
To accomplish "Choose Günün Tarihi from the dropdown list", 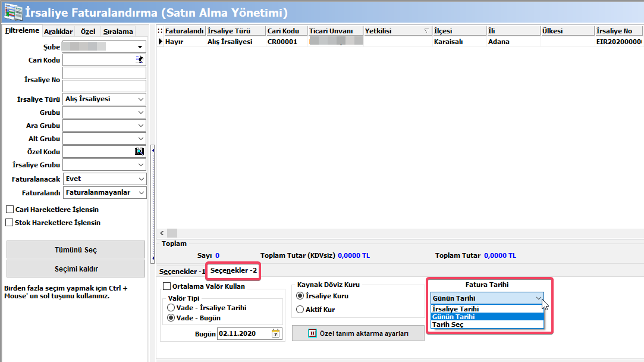I will coord(487,317).
